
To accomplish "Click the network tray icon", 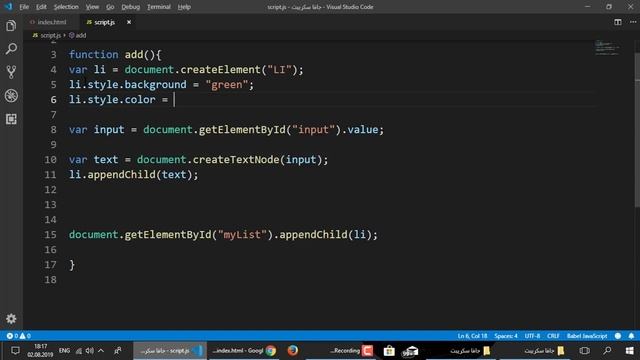I will point(79,351).
